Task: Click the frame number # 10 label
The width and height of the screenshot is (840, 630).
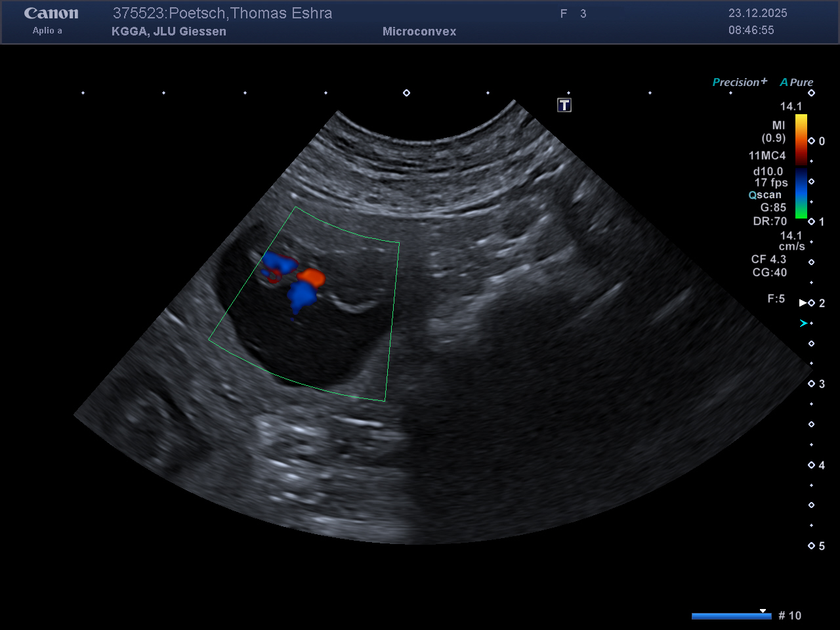Action: pyautogui.click(x=789, y=616)
